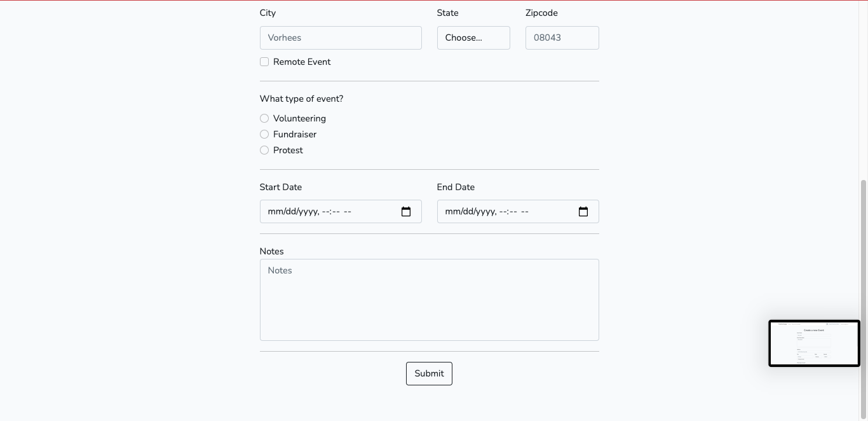
Task: Check the Remote Event checkbox
Action: point(264,62)
